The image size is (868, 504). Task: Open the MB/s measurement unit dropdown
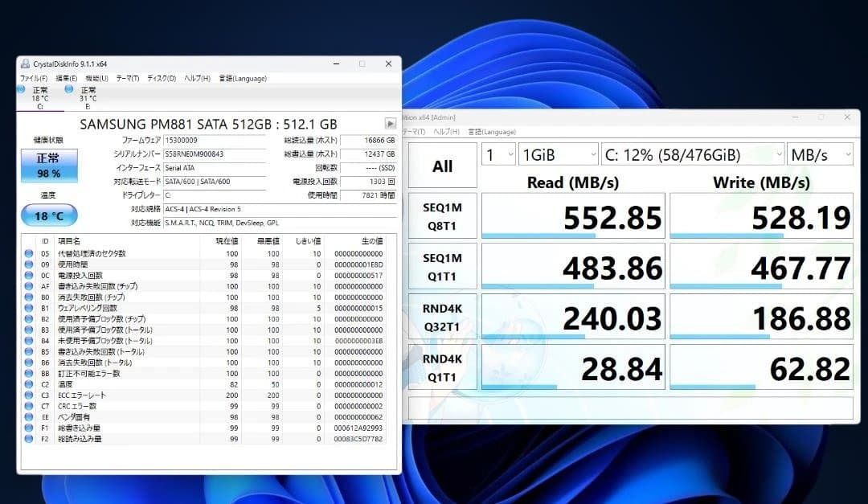click(x=820, y=154)
